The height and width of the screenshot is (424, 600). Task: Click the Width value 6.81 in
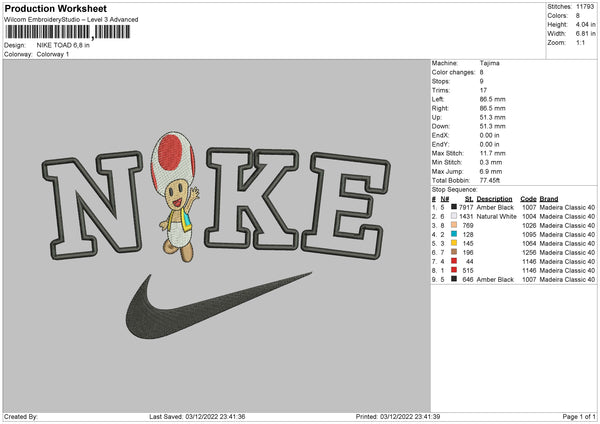pos(585,34)
